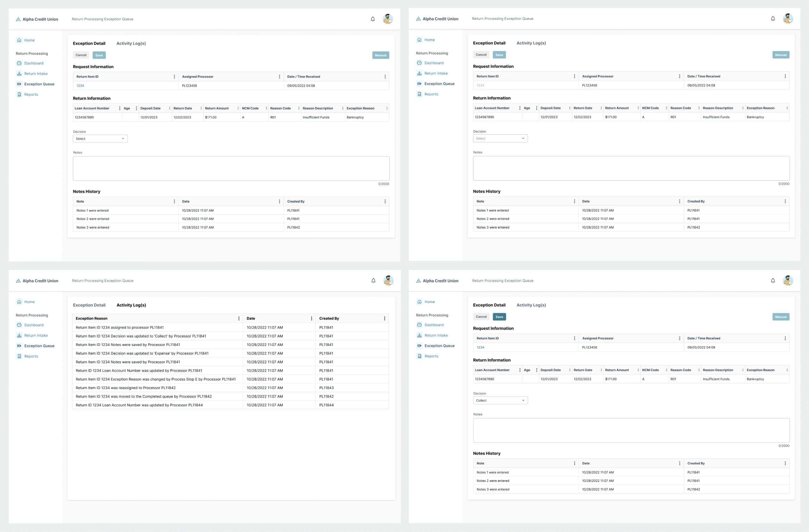Select Exception Detail tab in top-left screen
The height and width of the screenshot is (532, 809).
89,44
